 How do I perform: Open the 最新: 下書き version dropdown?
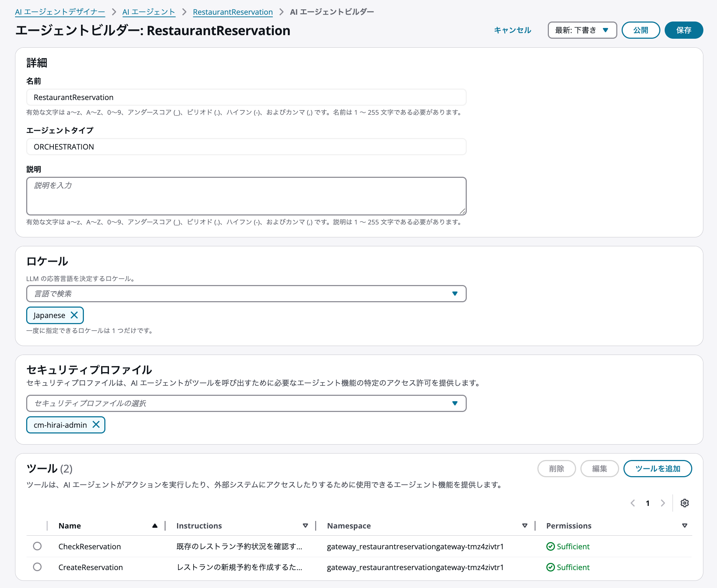pyautogui.click(x=582, y=30)
